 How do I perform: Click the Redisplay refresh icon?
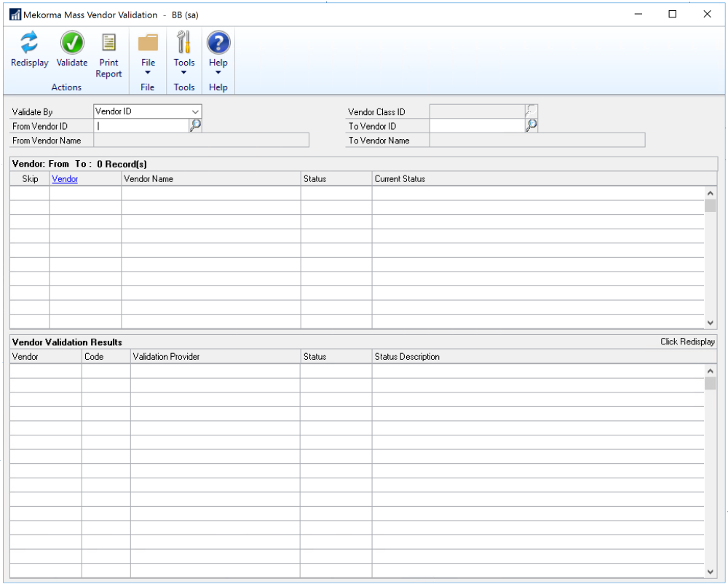[29, 43]
